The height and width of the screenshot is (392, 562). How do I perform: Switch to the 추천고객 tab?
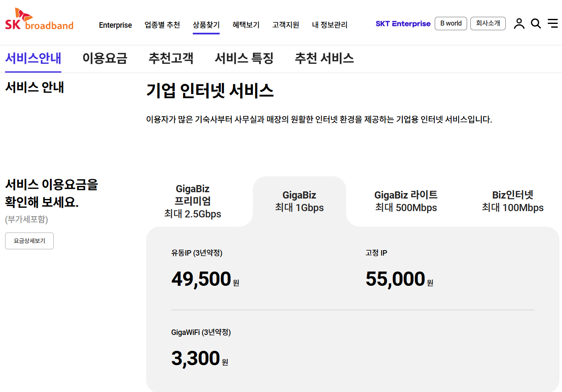171,58
